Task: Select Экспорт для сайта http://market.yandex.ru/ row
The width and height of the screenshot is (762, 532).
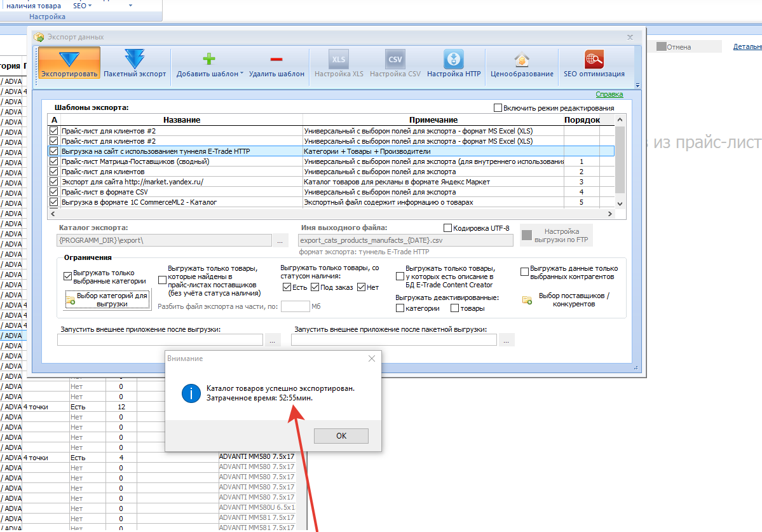Action: pos(330,182)
